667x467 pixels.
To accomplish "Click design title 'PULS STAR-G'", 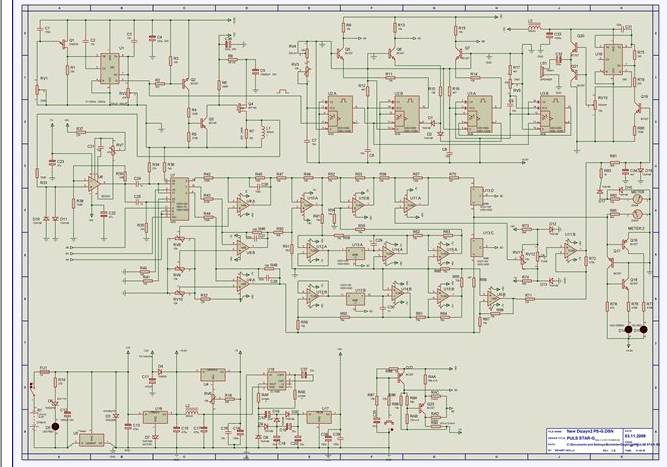I will (x=581, y=438).
